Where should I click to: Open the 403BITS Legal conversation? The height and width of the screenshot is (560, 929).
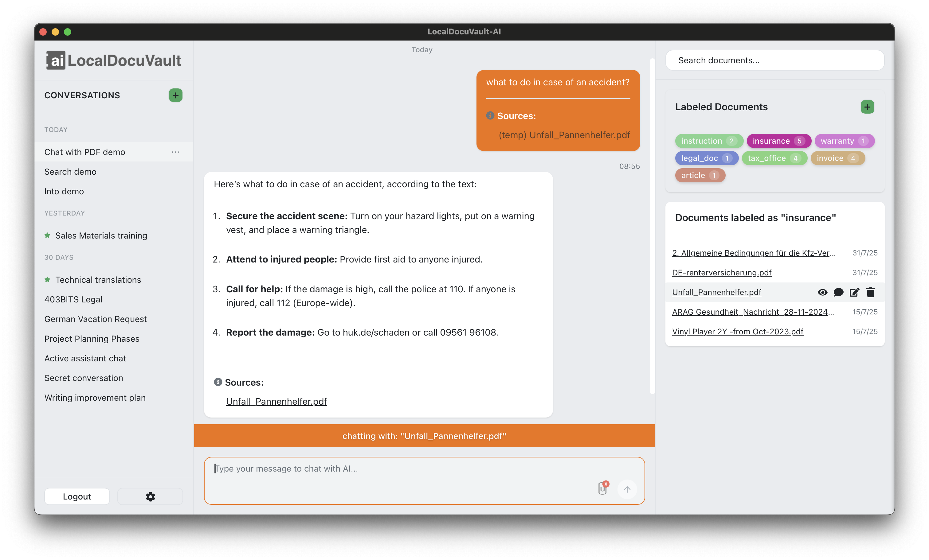point(73,299)
